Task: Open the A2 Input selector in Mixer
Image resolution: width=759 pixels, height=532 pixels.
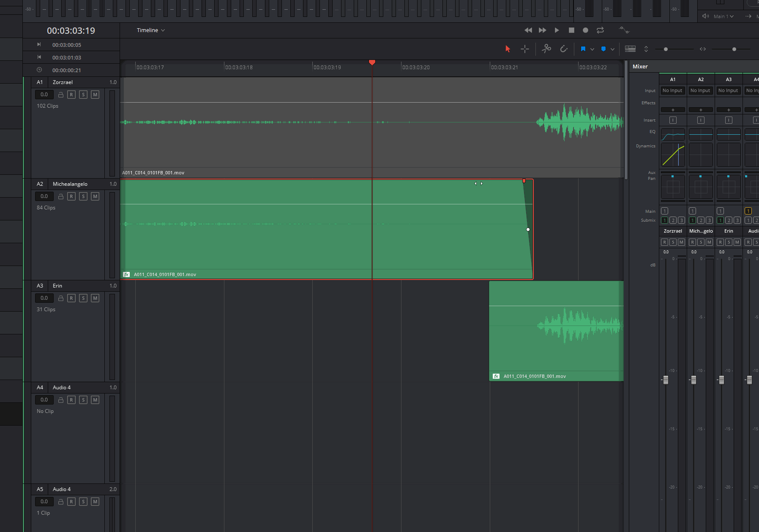Action: tap(700, 91)
